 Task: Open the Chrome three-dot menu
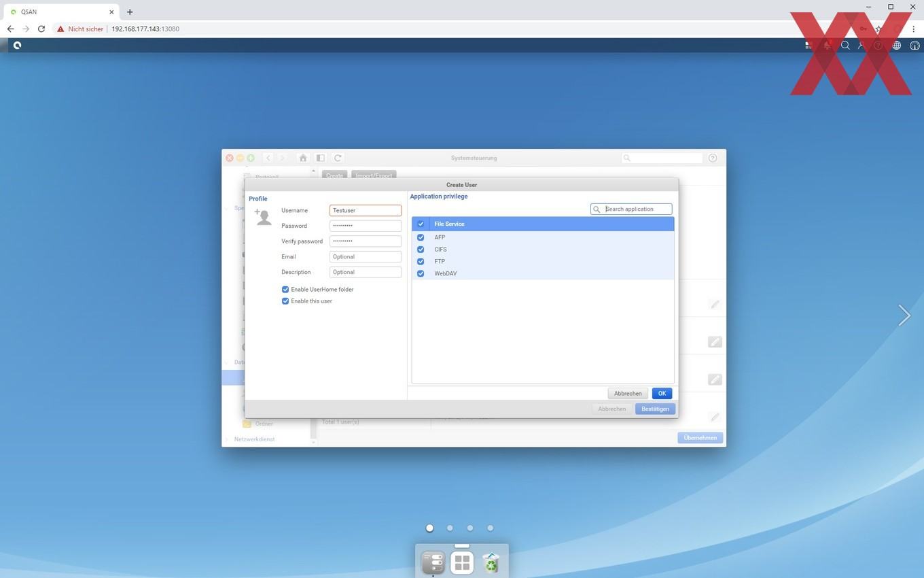coord(914,29)
